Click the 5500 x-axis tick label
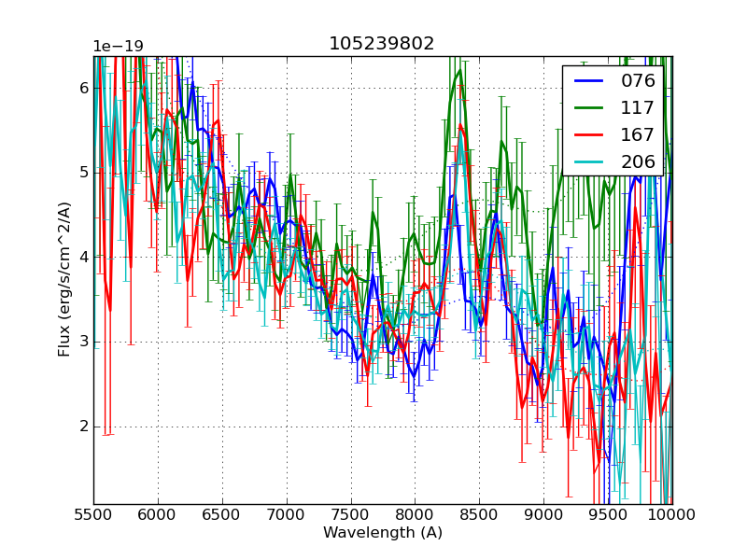Screen dimensions: 747x560 coord(93,514)
